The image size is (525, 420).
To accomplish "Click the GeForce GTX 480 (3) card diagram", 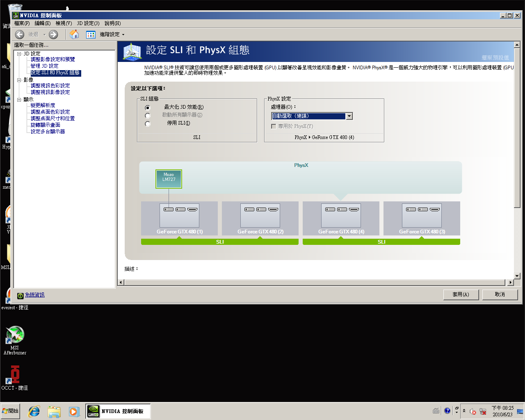I will (422, 218).
